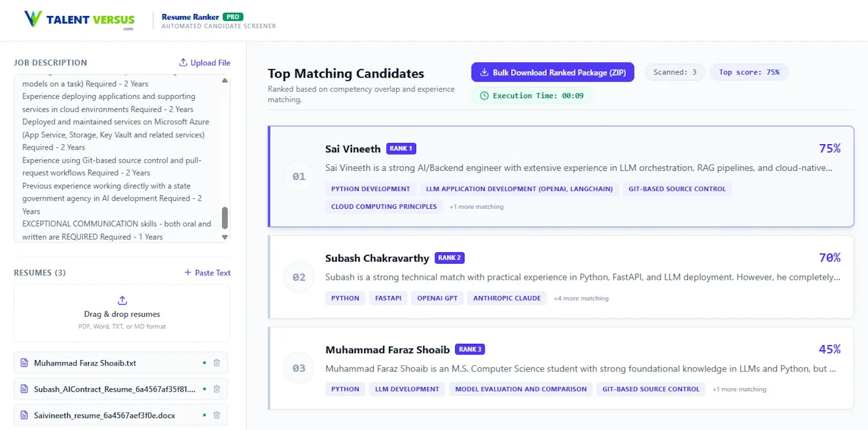
Task: Click the clock icon beside Execution Time
Action: [x=484, y=95]
